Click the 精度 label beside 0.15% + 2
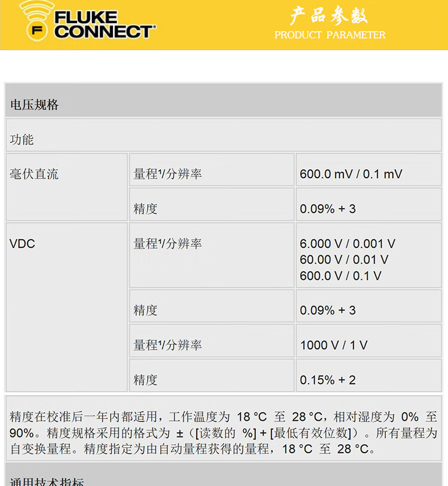 145,380
